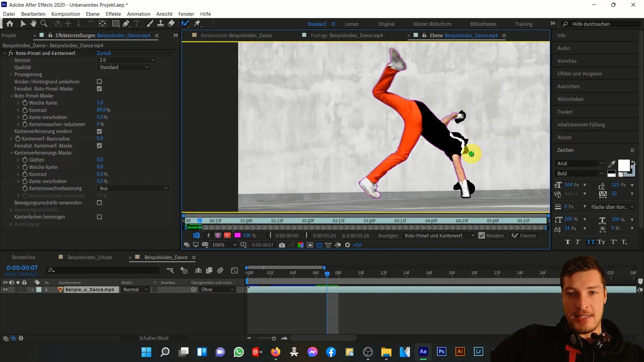The height and width of the screenshot is (362, 644).
Task: Select the shape tool in toolbar
Action: coord(115,23)
